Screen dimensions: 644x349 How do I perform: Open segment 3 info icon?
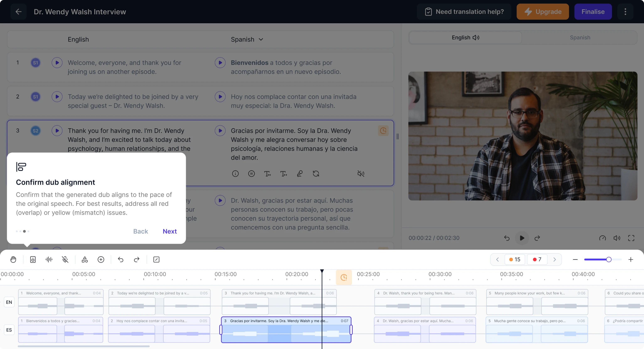[235, 173]
